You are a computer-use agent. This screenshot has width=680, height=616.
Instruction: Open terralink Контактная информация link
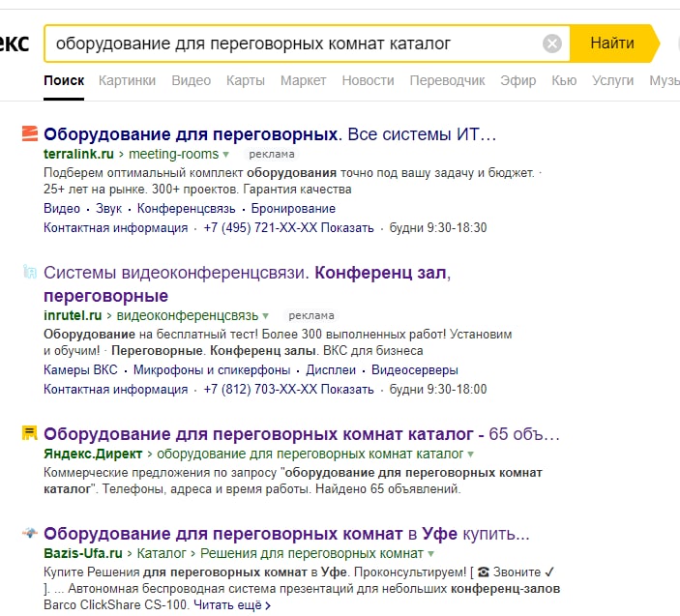click(x=116, y=227)
